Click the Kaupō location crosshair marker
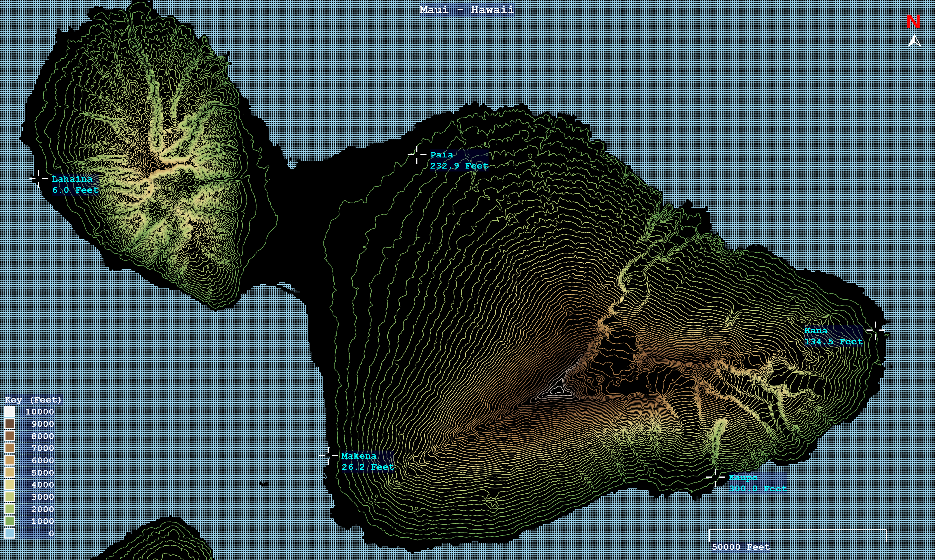 tap(715, 477)
